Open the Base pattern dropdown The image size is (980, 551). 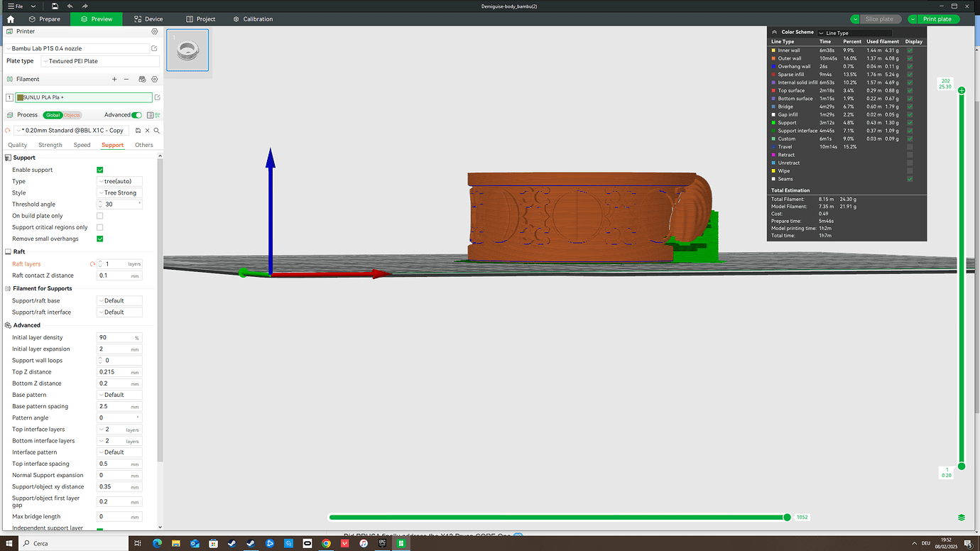click(x=119, y=395)
